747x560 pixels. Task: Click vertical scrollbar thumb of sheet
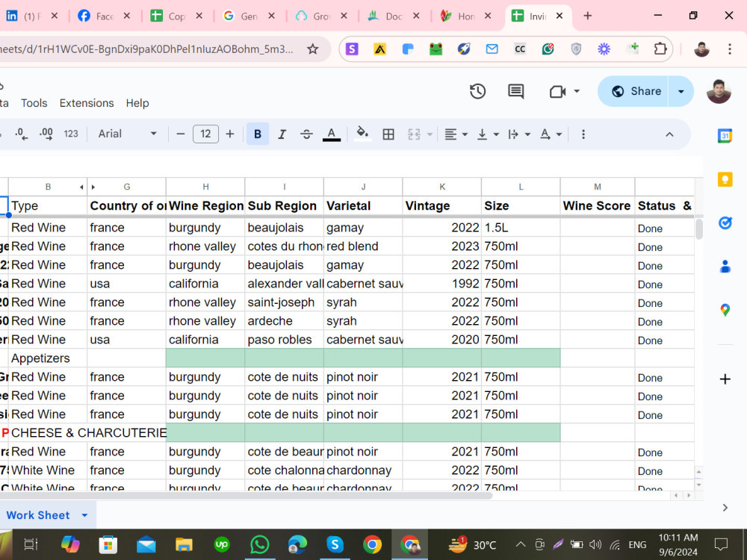pyautogui.click(x=699, y=228)
